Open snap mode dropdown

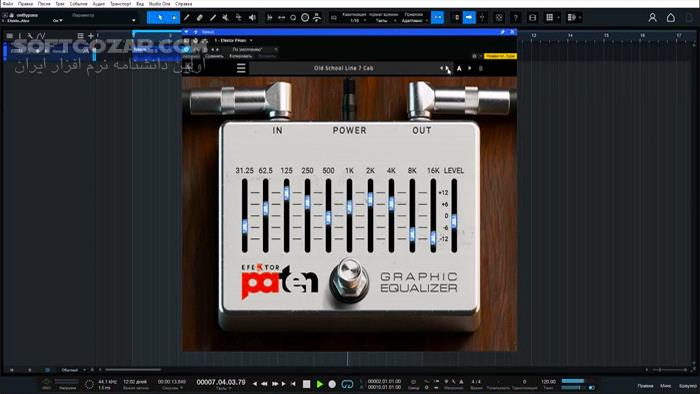coord(414,21)
